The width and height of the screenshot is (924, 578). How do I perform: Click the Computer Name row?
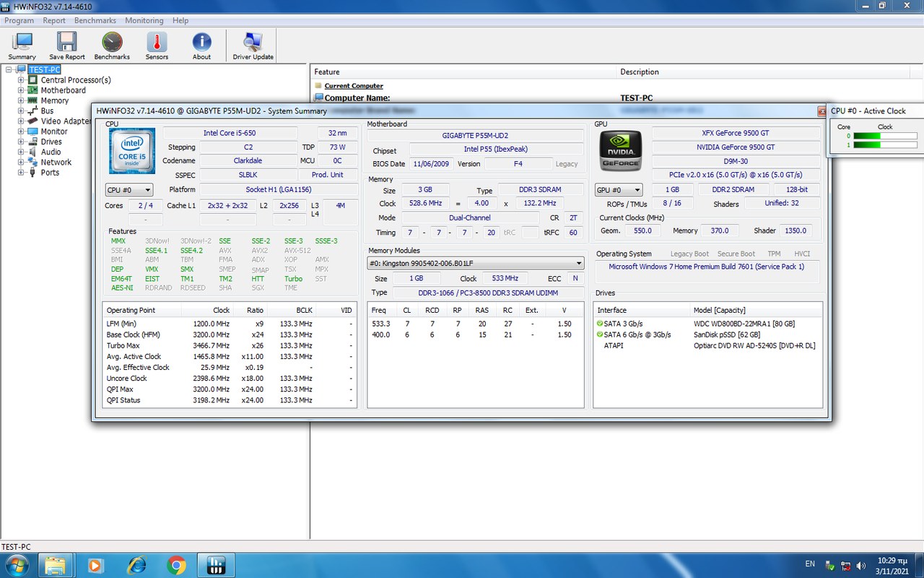[616, 98]
